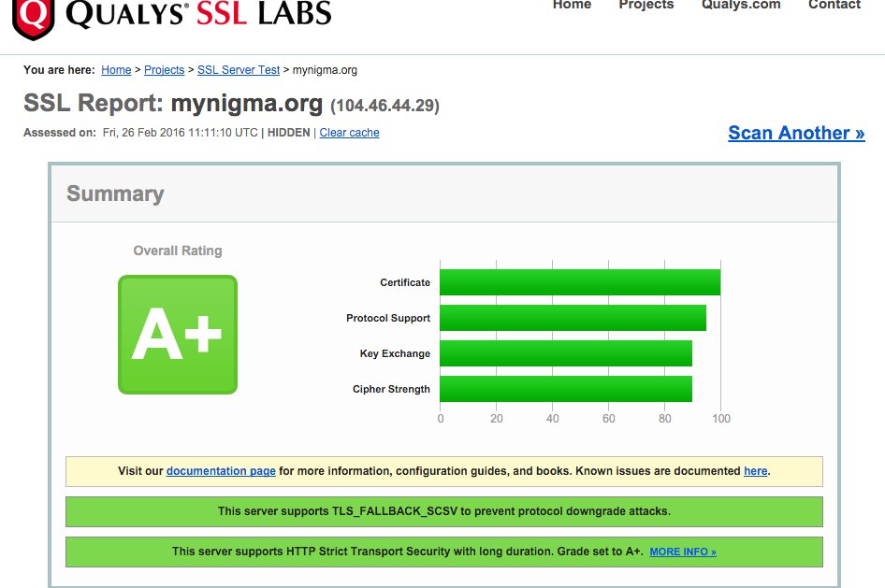Click the Key Exchange score bar

(566, 353)
